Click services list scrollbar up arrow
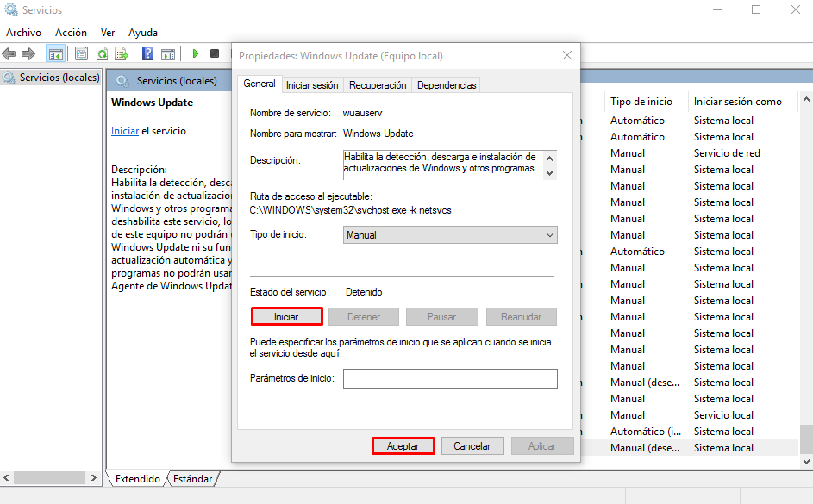 (x=806, y=99)
